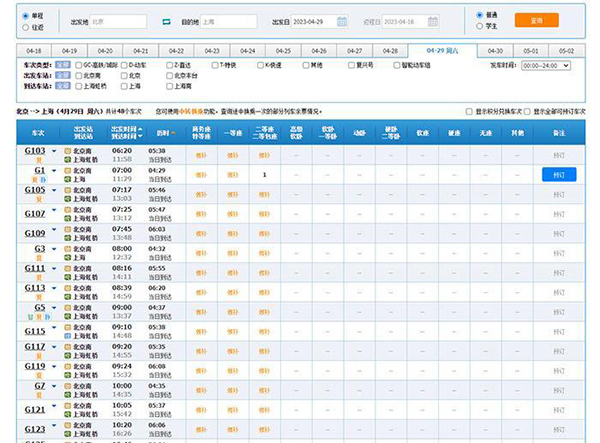Select the 往返 round-trip radio button
The height and width of the screenshot is (443, 600).
25,25
